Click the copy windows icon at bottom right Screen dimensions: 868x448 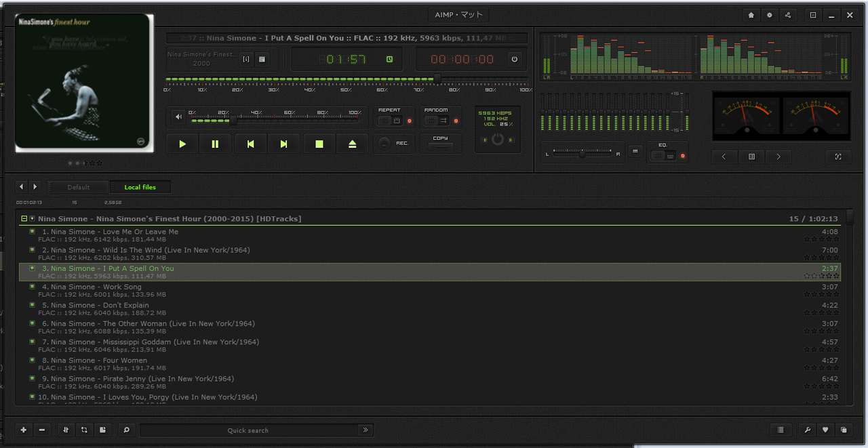click(x=844, y=430)
